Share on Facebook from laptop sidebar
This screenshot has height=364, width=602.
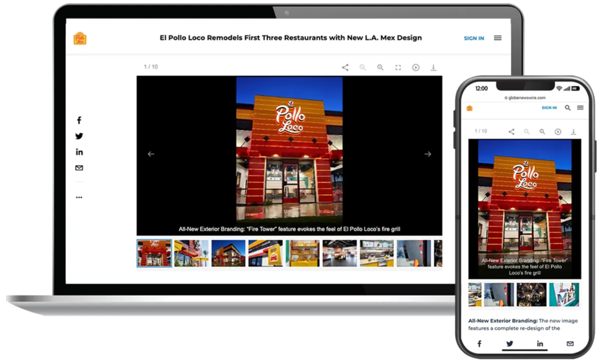(79, 120)
